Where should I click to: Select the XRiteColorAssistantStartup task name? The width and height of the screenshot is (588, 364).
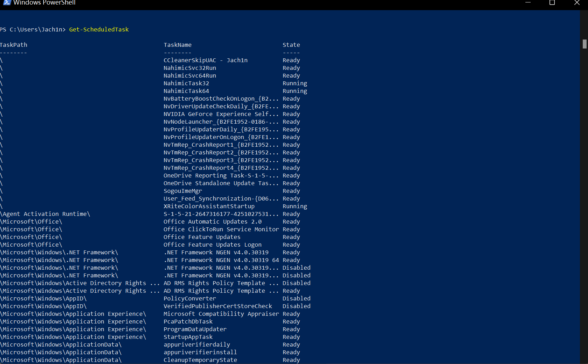pyautogui.click(x=209, y=206)
